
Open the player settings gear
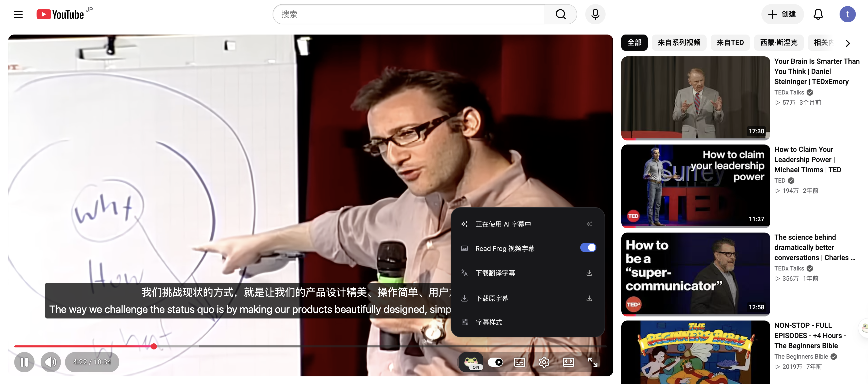tap(544, 362)
